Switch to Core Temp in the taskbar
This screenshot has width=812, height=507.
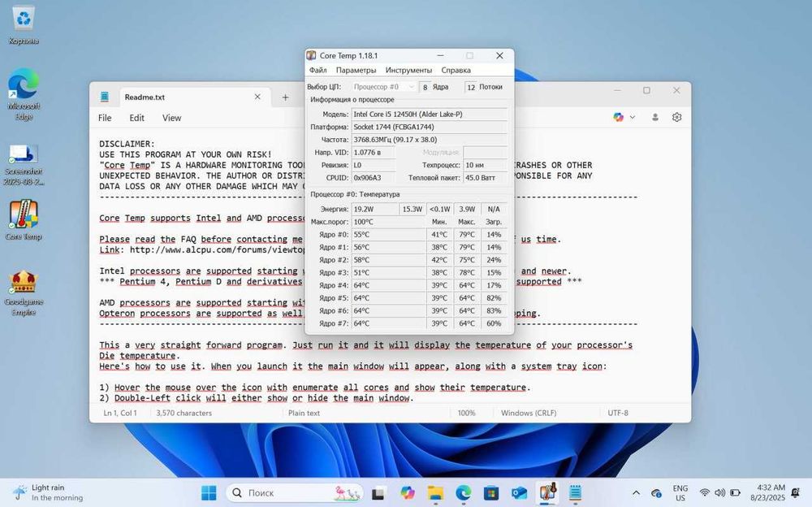coord(547,492)
